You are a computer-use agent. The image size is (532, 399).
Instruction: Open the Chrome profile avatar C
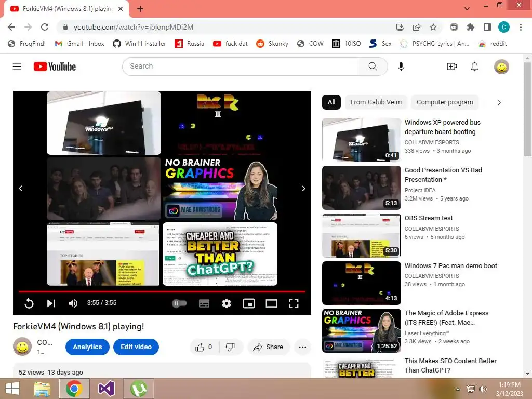click(x=504, y=27)
